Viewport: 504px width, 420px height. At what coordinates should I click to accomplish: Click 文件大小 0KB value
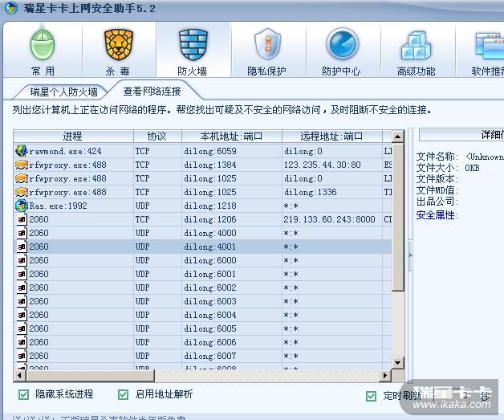click(472, 168)
